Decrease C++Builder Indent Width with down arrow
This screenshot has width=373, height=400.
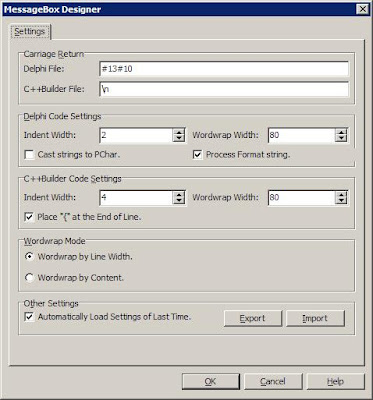(x=179, y=201)
